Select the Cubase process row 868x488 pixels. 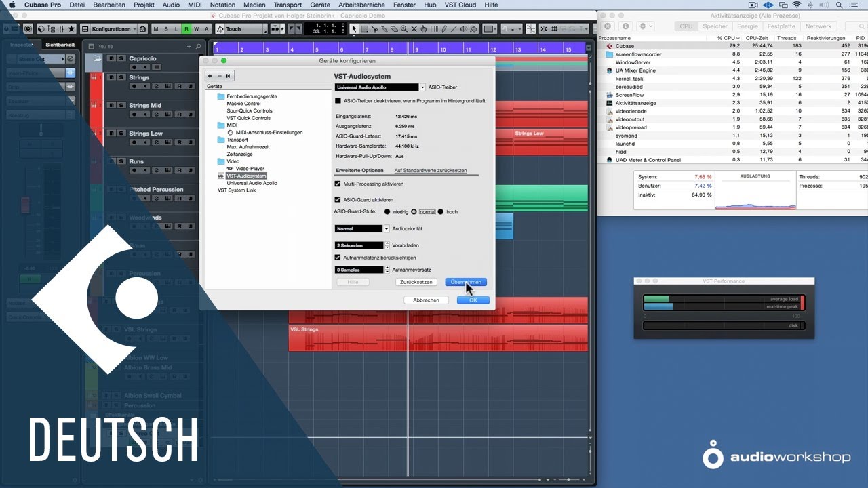coord(732,46)
